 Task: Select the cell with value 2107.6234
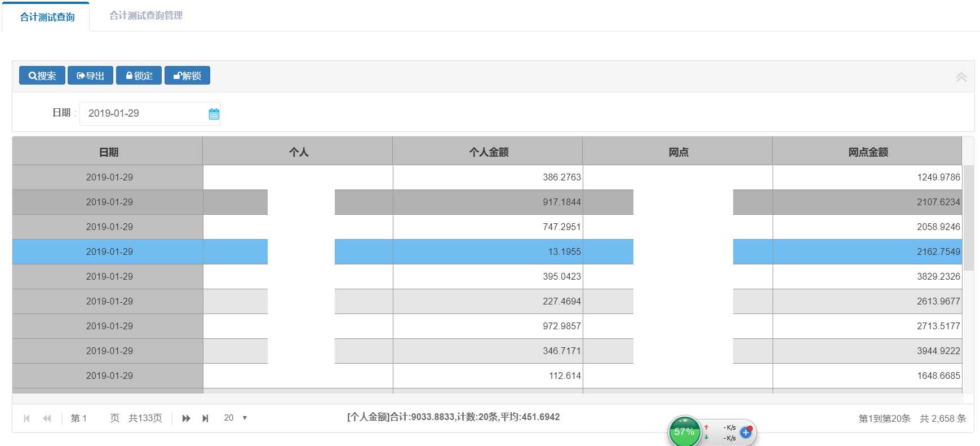867,202
